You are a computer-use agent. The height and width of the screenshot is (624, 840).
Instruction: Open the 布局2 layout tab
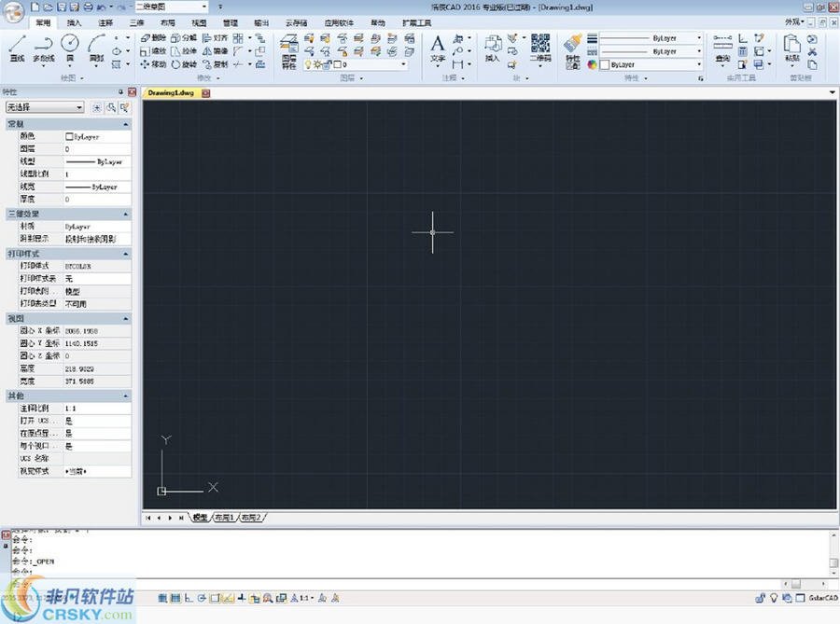pyautogui.click(x=251, y=518)
